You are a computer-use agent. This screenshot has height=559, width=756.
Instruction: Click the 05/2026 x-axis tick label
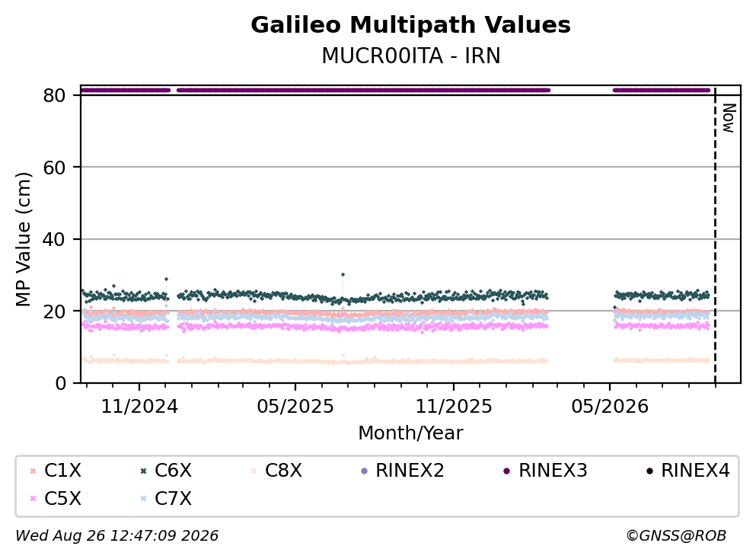[610, 407]
